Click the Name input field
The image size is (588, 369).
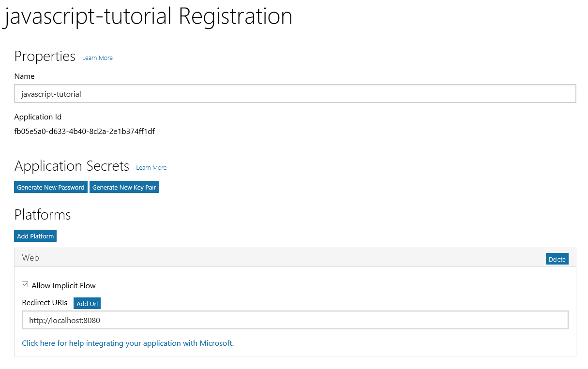point(295,94)
